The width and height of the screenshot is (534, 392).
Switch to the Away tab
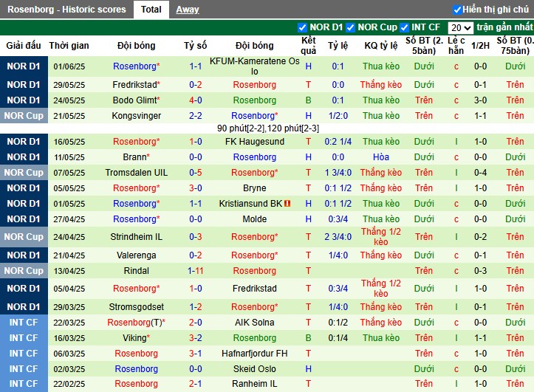coord(188,10)
